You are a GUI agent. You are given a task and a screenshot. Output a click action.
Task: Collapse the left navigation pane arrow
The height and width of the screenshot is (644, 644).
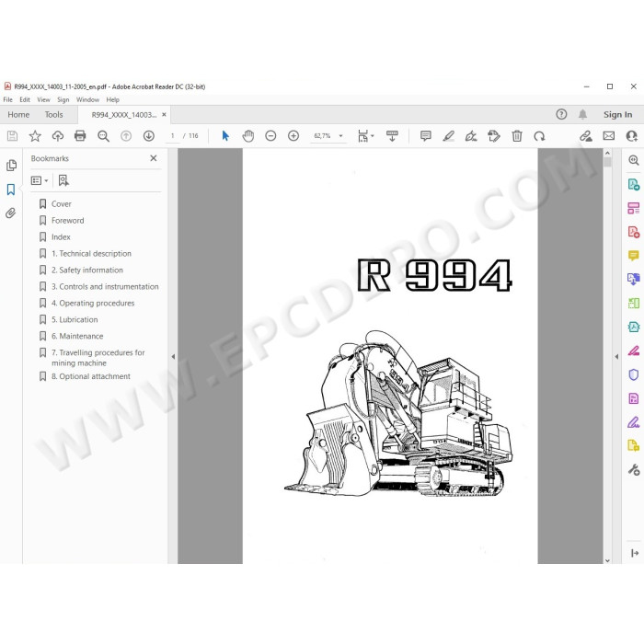tap(173, 357)
